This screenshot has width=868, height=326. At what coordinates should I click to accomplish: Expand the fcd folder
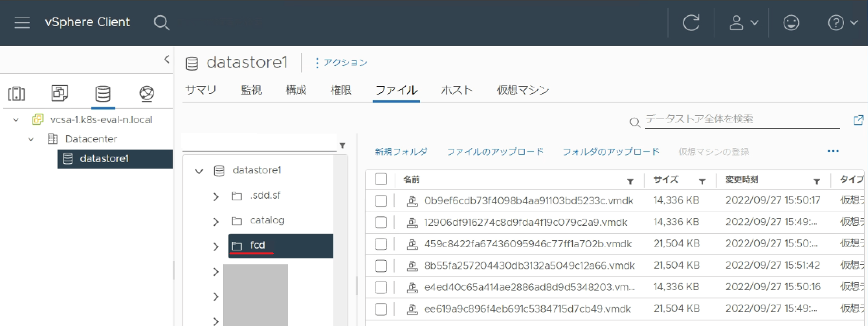216,246
